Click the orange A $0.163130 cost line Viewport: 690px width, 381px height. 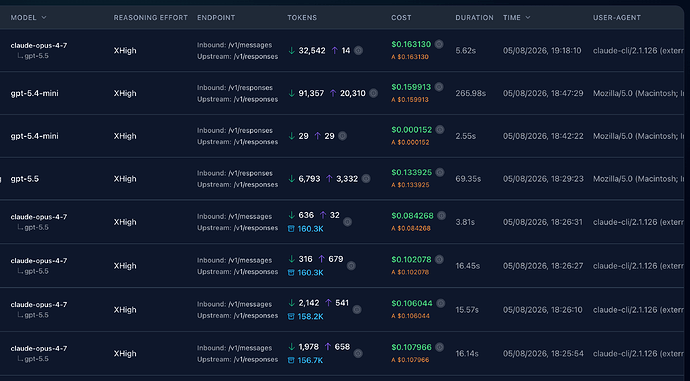coord(410,57)
